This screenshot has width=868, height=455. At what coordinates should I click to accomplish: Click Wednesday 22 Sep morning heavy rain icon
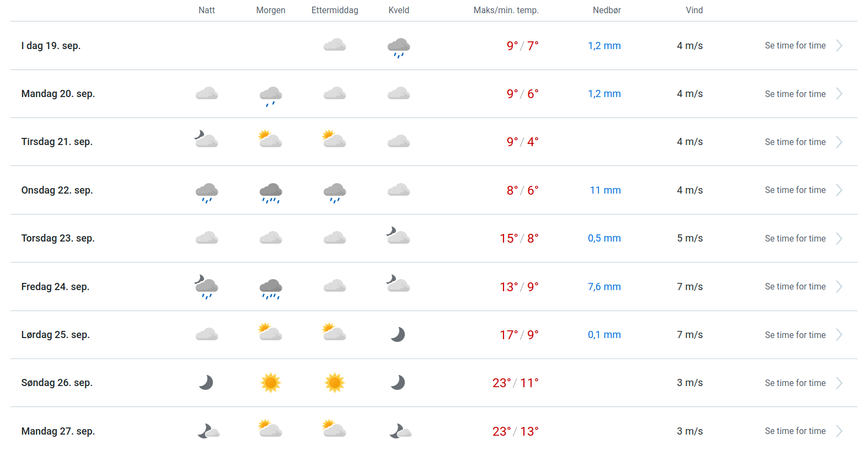pos(271,192)
